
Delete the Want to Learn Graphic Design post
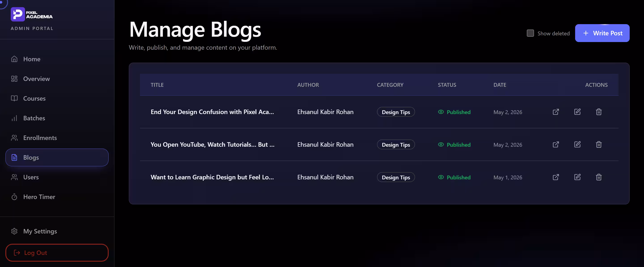(x=599, y=177)
